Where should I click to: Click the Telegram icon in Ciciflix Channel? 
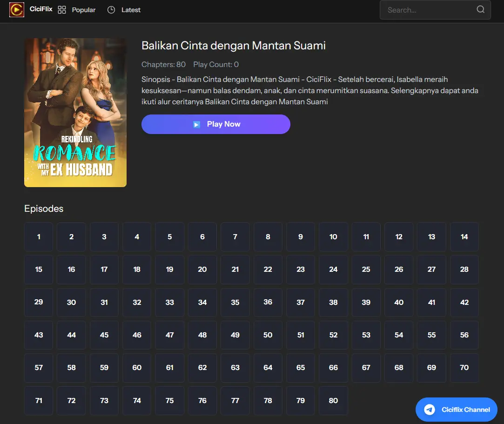click(430, 410)
